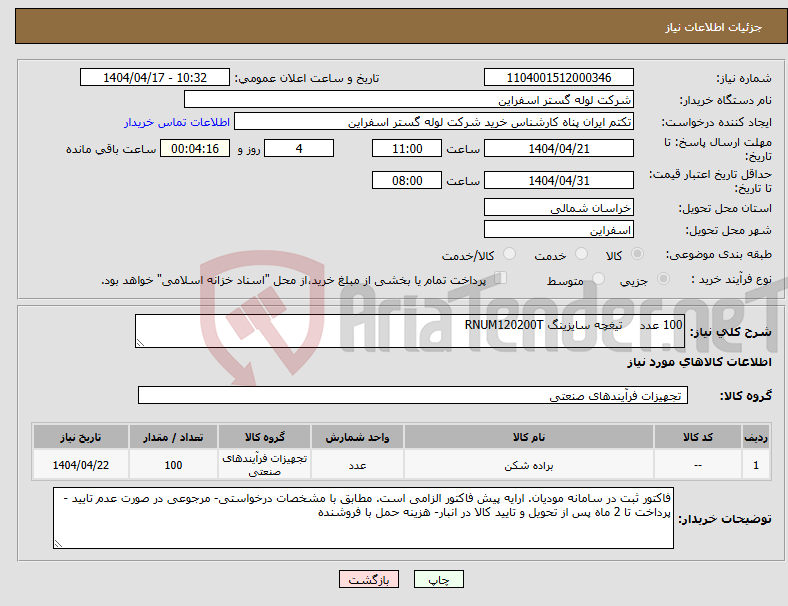Click the resize handle of the description textarea

point(140,343)
